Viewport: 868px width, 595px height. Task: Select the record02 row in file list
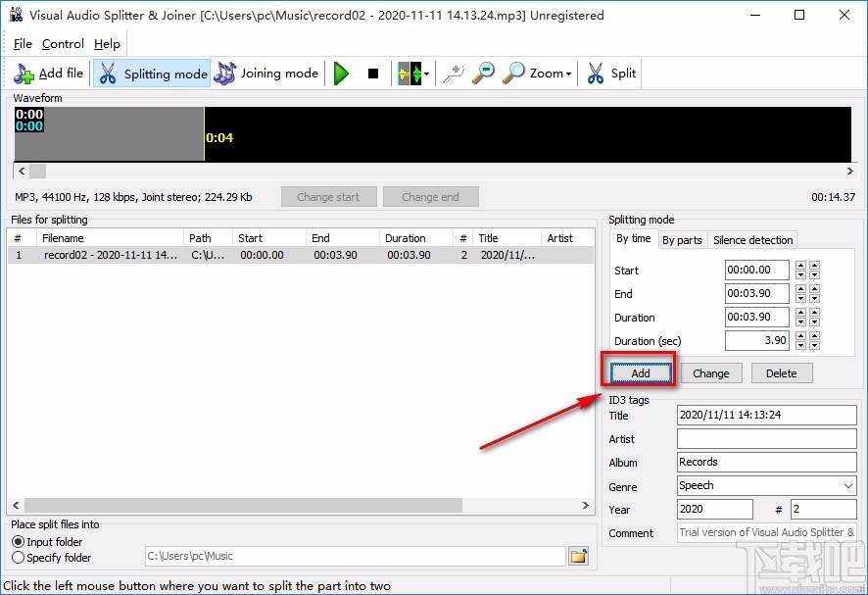pos(301,255)
